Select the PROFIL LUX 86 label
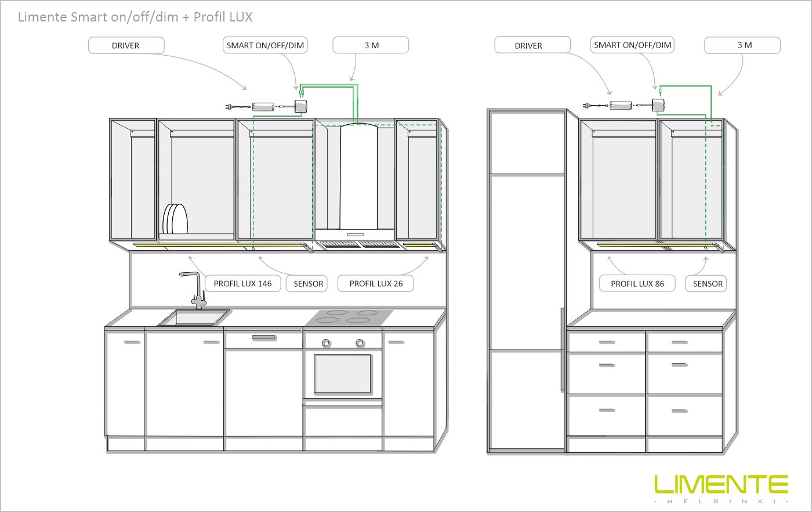This screenshot has height=512, width=812. (x=637, y=283)
